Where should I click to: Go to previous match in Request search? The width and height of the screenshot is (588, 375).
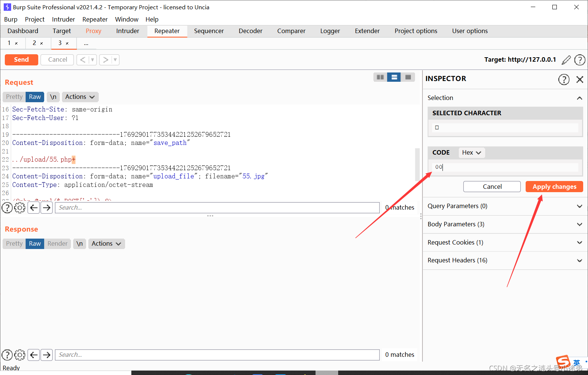34,207
